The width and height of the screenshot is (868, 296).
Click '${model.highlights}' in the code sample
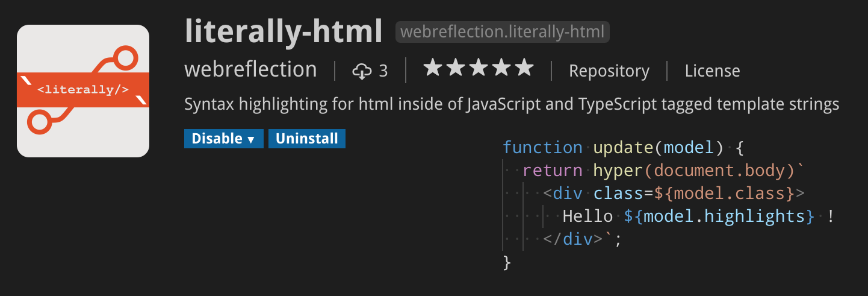click(719, 216)
